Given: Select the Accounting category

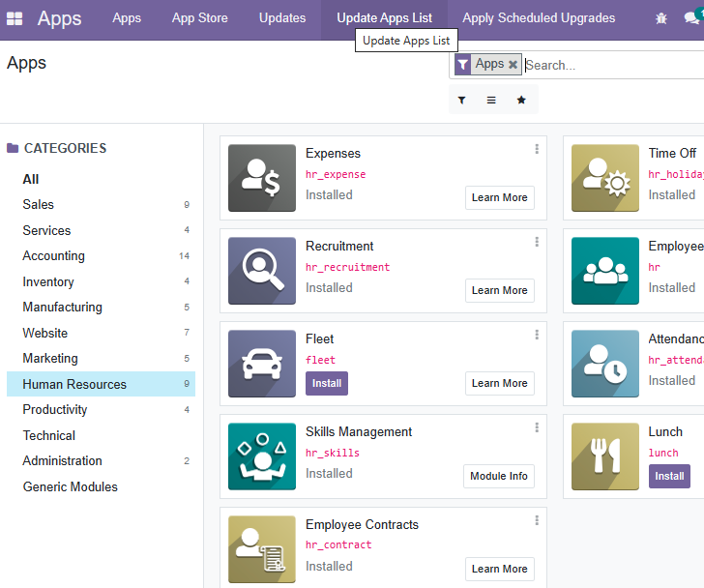Looking at the screenshot, I should point(101,256).
